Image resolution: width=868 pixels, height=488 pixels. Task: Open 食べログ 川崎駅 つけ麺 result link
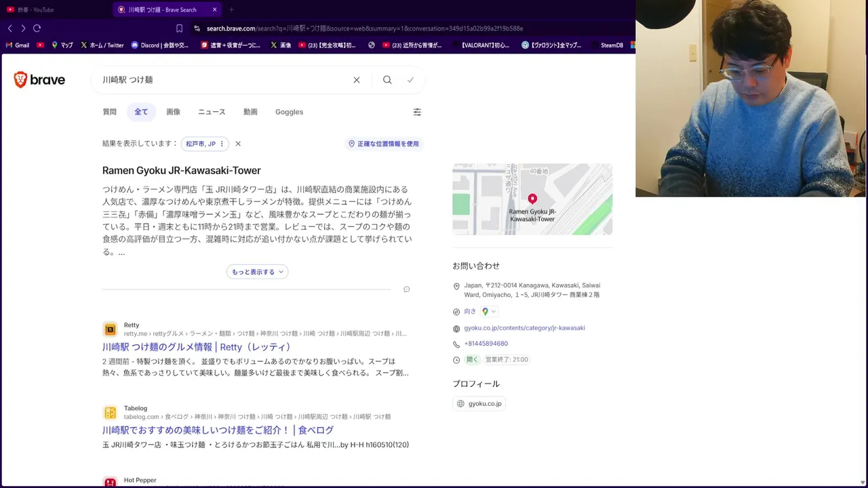[218, 430]
